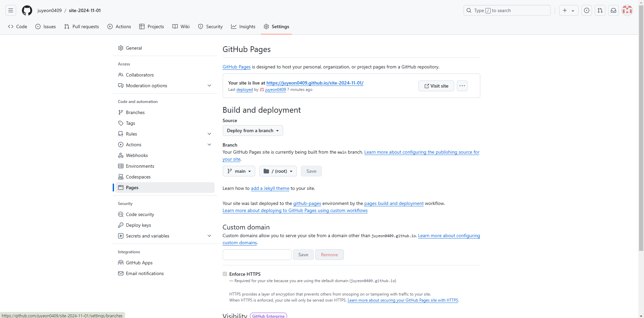Click the General gear icon in the sidebar
Screen dimensions: 644x318
click(121, 48)
